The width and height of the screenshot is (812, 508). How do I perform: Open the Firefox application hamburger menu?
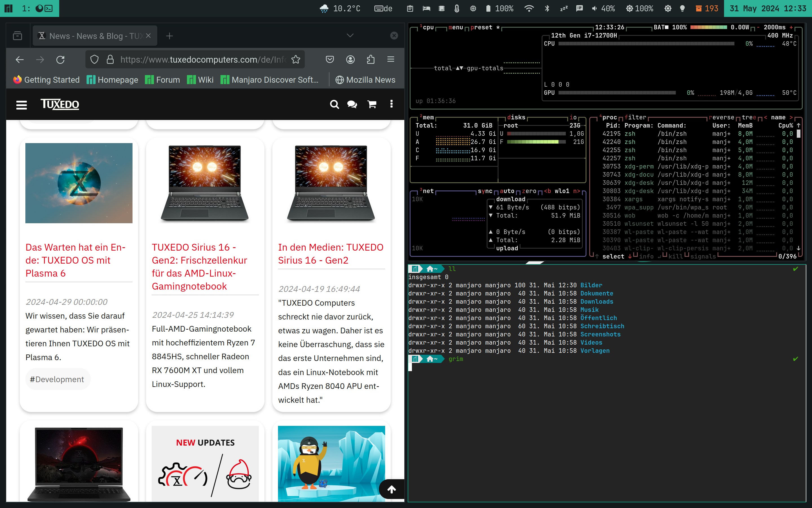point(390,60)
